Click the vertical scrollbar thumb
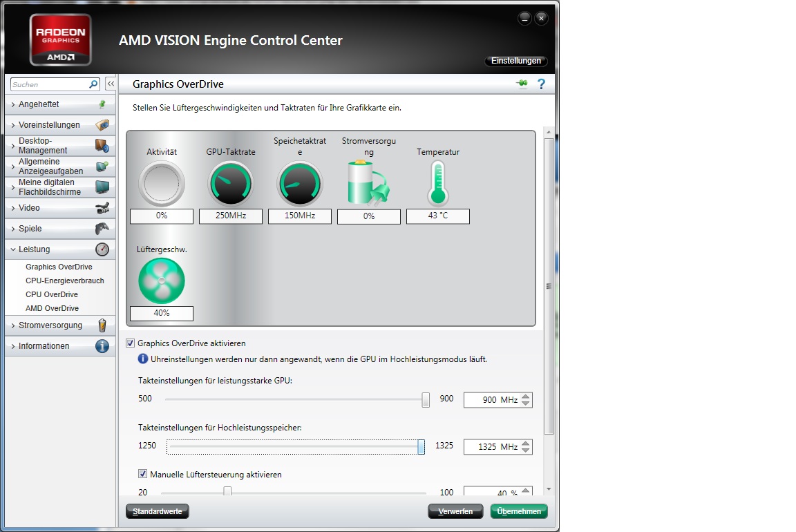The width and height of the screenshot is (796, 532). coord(548,286)
